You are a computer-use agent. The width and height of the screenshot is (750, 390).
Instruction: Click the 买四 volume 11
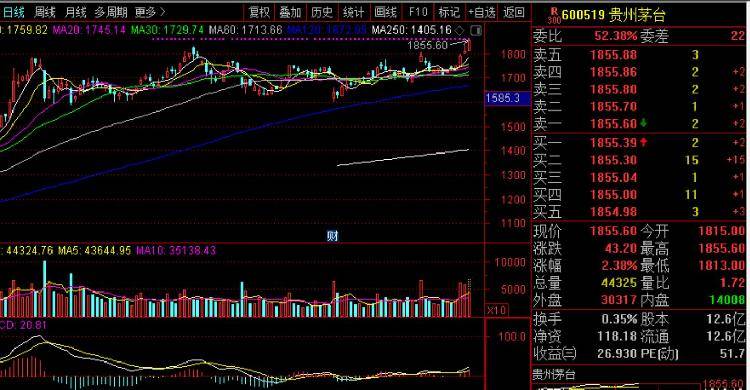pyautogui.click(x=691, y=194)
